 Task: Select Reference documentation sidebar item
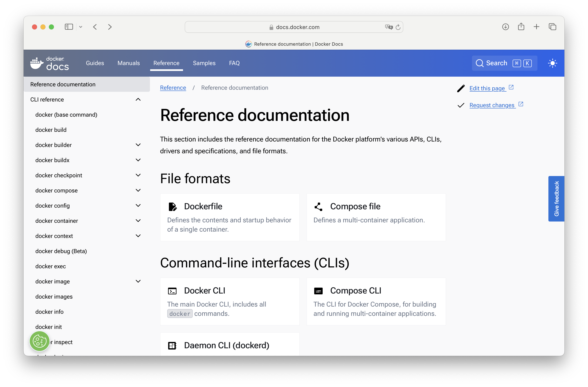(87, 84)
